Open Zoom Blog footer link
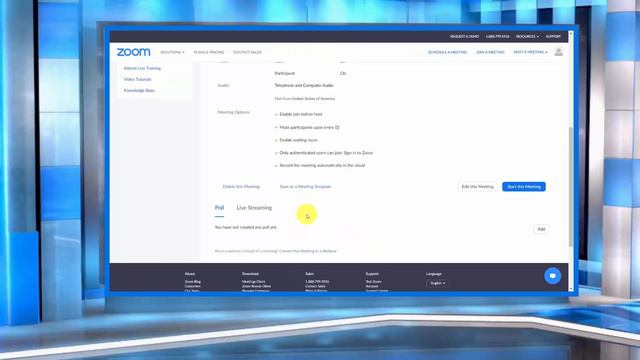The width and height of the screenshot is (640, 360). coord(192,282)
